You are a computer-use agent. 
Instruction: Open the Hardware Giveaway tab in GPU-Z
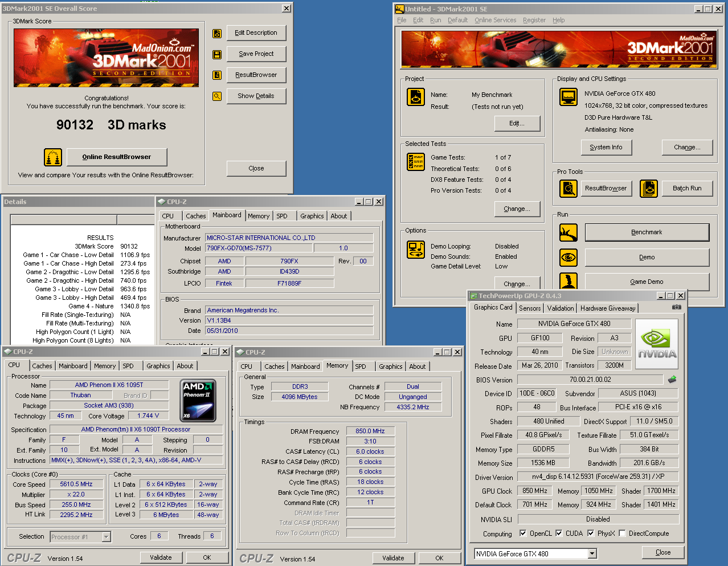[608, 308]
